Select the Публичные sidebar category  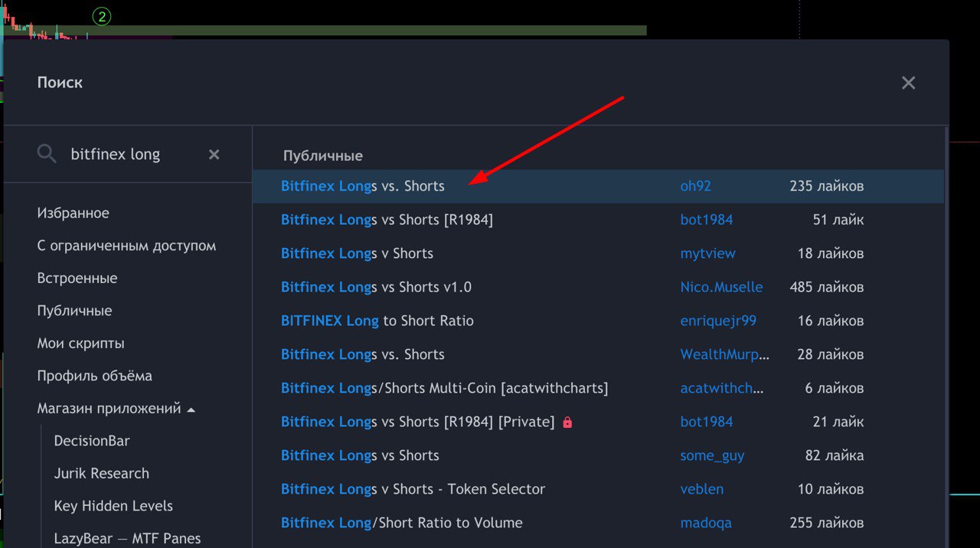(74, 311)
